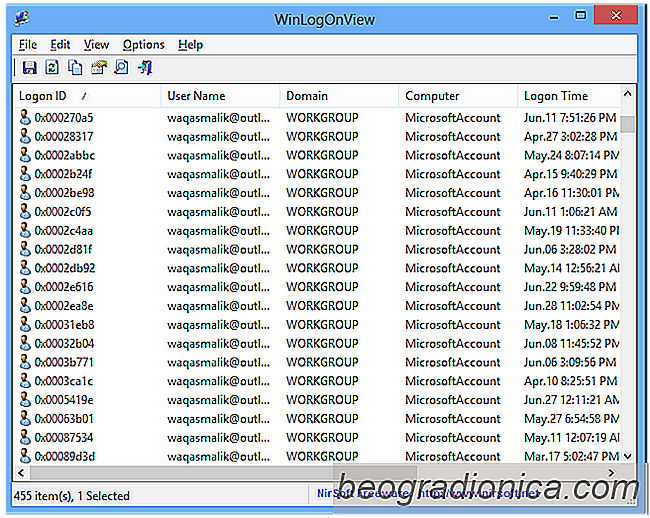This screenshot has height=518, width=650.
Task: Click the user name in row 0x0005419e
Action: click(218, 400)
